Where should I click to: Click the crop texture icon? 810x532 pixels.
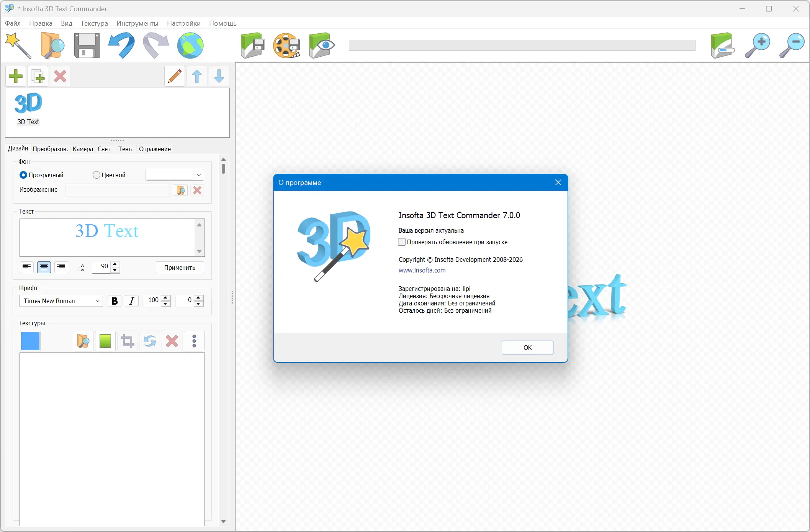128,341
